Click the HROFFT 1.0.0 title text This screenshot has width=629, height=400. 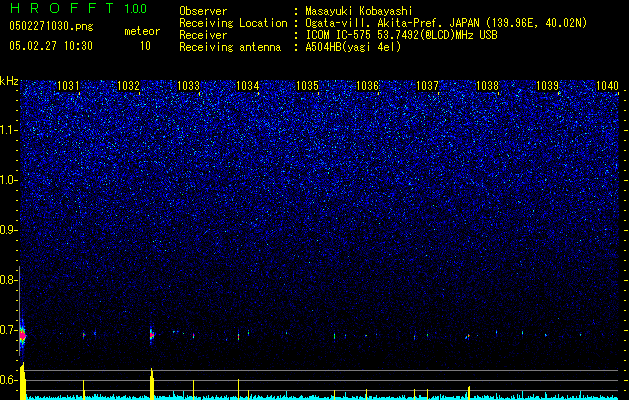(78, 8)
